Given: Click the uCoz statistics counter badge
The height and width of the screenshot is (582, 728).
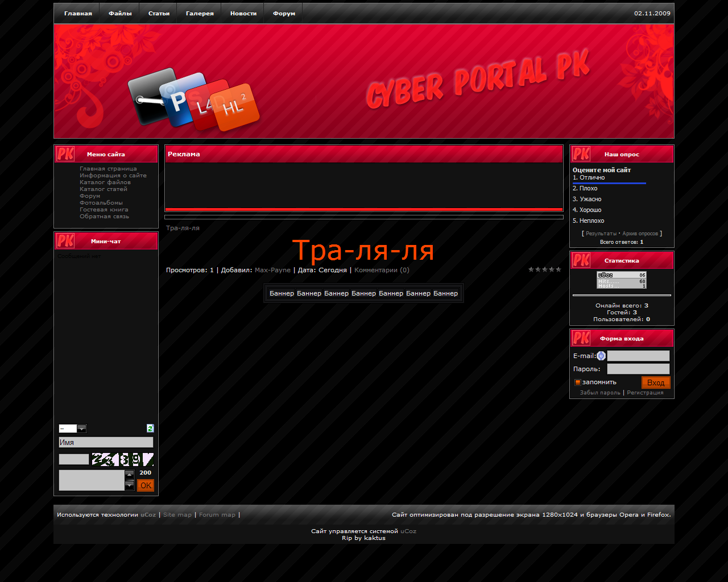Looking at the screenshot, I should coord(622,280).
